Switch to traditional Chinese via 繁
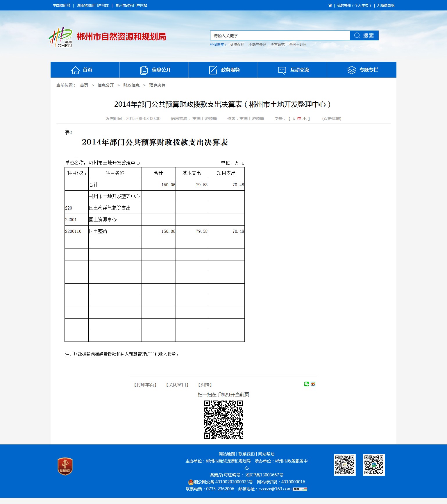 (x=330, y=6)
